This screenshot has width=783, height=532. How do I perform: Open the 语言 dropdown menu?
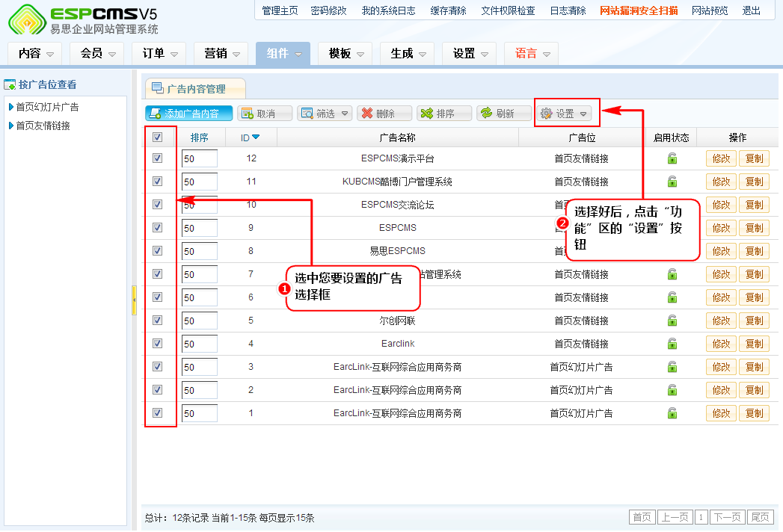coord(531,53)
